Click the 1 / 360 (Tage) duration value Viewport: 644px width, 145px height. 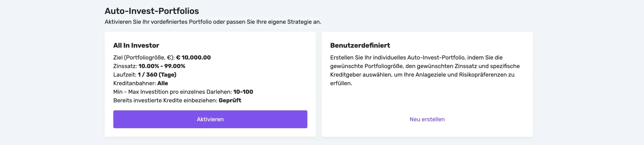coord(157,75)
